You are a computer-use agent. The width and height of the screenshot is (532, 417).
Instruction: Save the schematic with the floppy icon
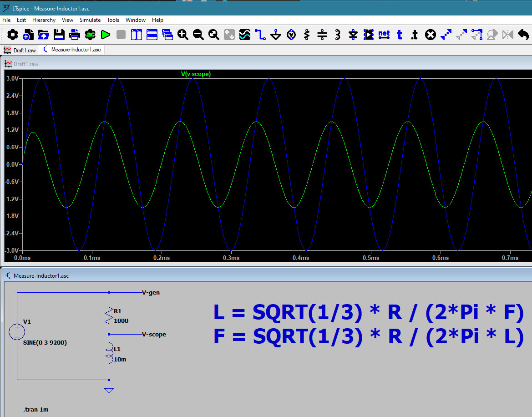coord(59,35)
